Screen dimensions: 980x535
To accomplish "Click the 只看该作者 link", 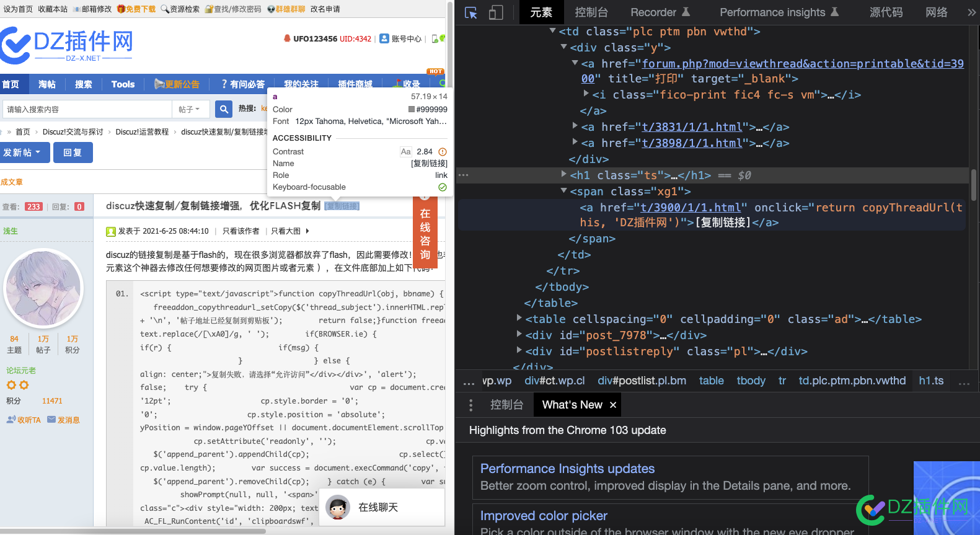I will [241, 231].
